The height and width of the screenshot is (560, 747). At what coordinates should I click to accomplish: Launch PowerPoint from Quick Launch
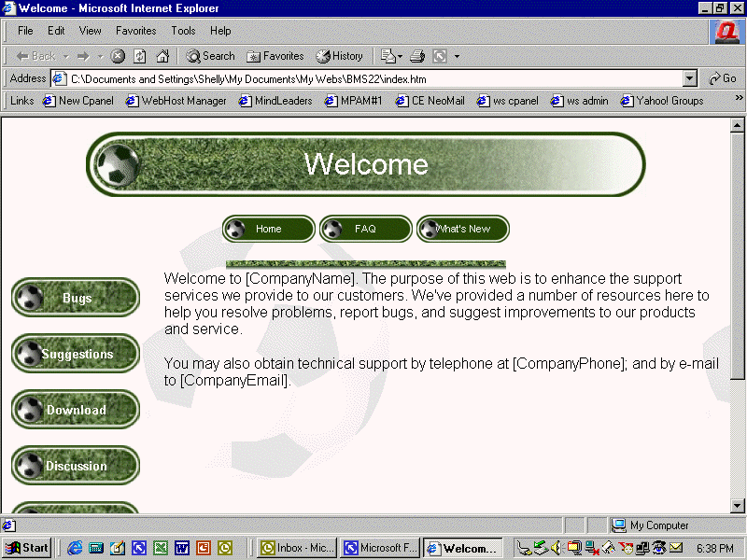(x=204, y=548)
